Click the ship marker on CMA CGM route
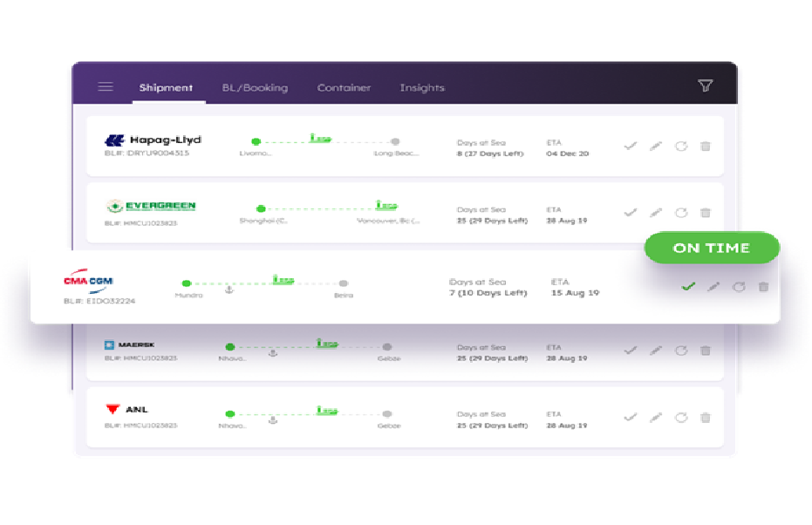The image size is (812, 525). coord(283,280)
